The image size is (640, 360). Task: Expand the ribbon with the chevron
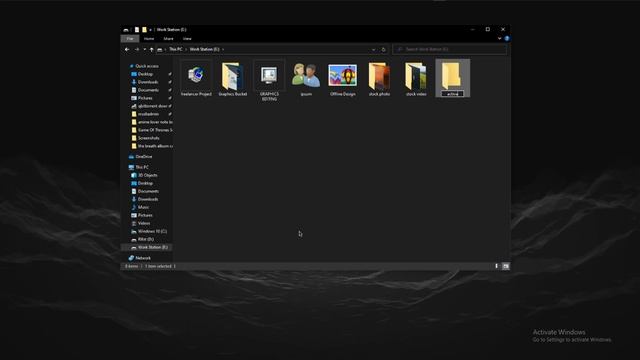click(x=500, y=38)
